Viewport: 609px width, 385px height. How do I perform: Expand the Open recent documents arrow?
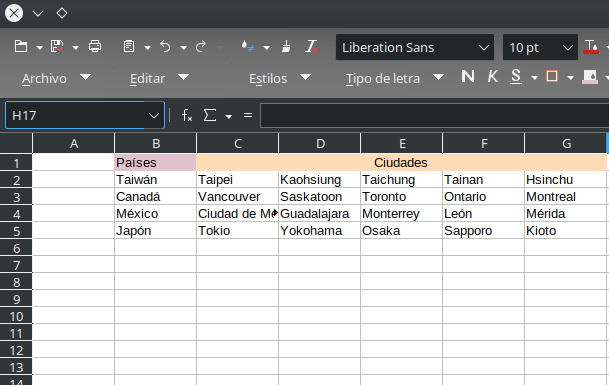[39, 48]
